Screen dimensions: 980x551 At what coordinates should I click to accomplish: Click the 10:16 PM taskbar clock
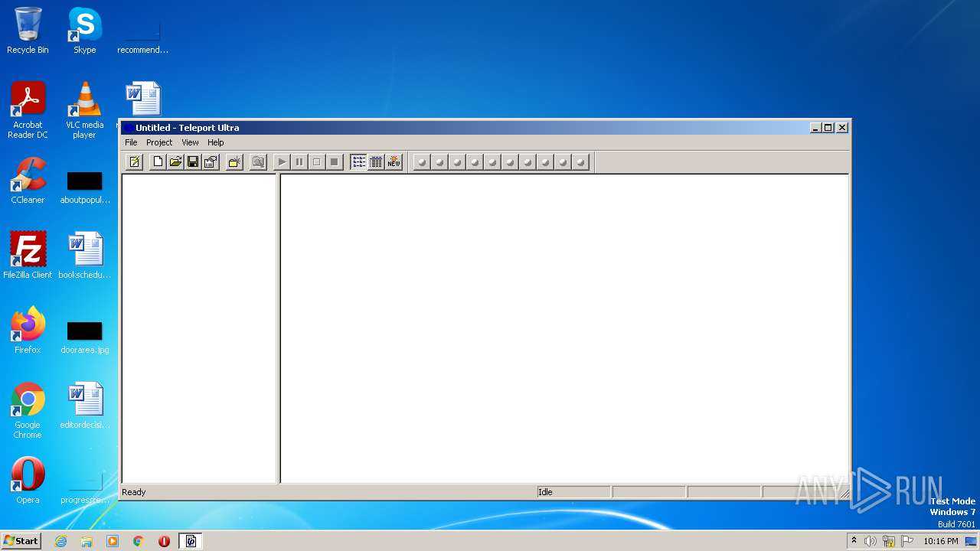click(x=940, y=541)
